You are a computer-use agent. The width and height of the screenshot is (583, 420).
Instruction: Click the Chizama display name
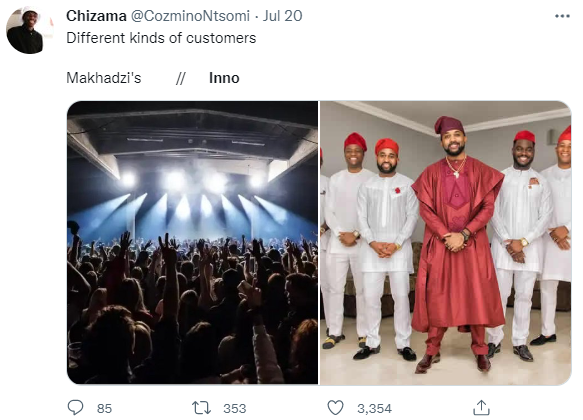(96, 16)
